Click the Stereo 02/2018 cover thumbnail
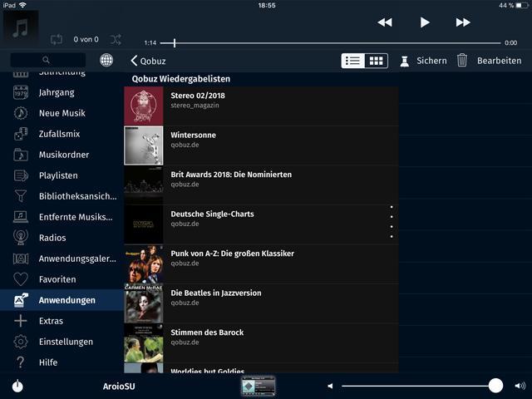Viewport: 532px width, 399px height. point(144,106)
